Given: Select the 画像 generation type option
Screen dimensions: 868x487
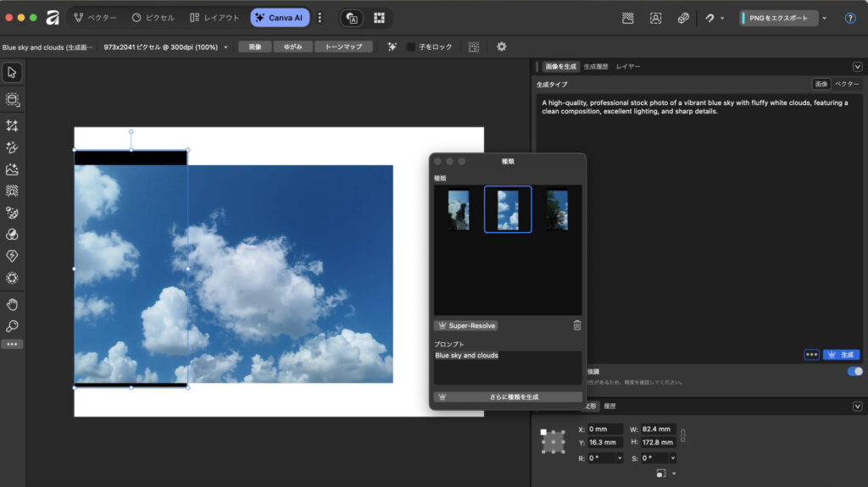Looking at the screenshot, I should pyautogui.click(x=821, y=84).
